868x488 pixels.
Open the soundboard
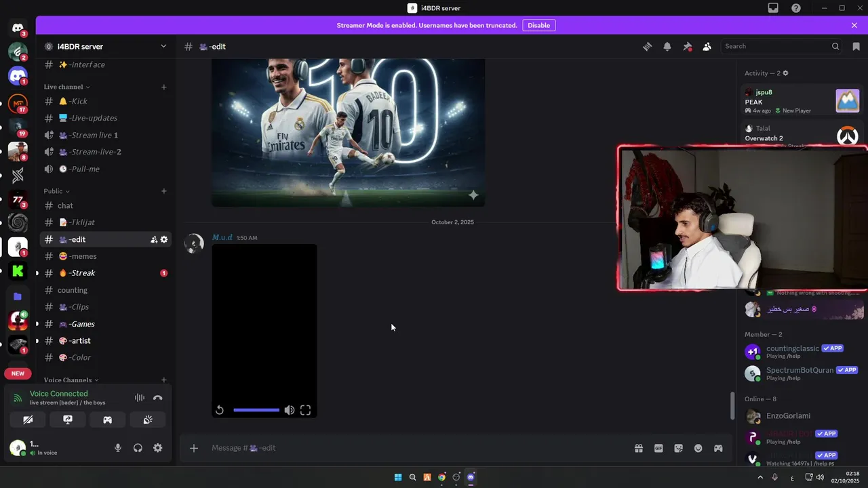tap(147, 420)
